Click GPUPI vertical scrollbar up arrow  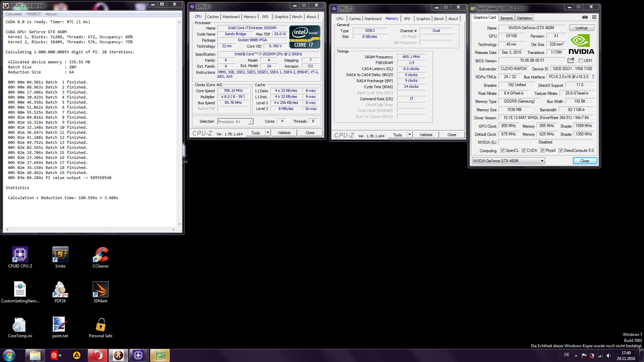coord(179,22)
